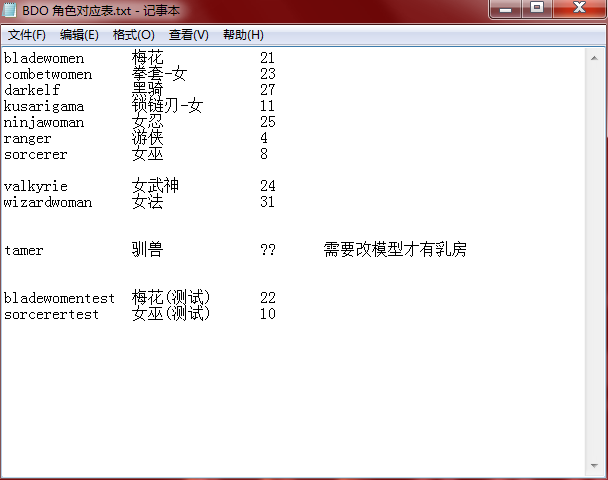
Task: Click on the ?? next to tamer
Action: (267, 251)
